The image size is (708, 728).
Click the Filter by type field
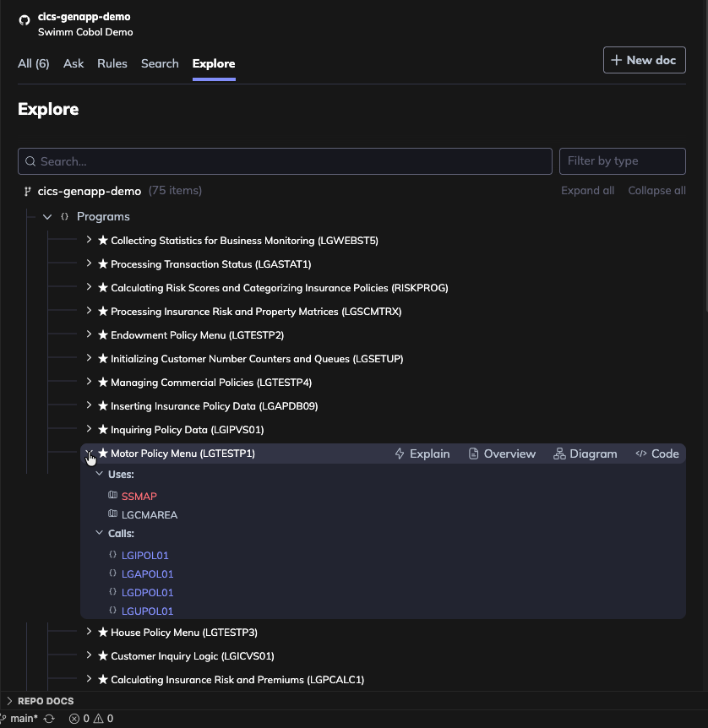pos(622,160)
